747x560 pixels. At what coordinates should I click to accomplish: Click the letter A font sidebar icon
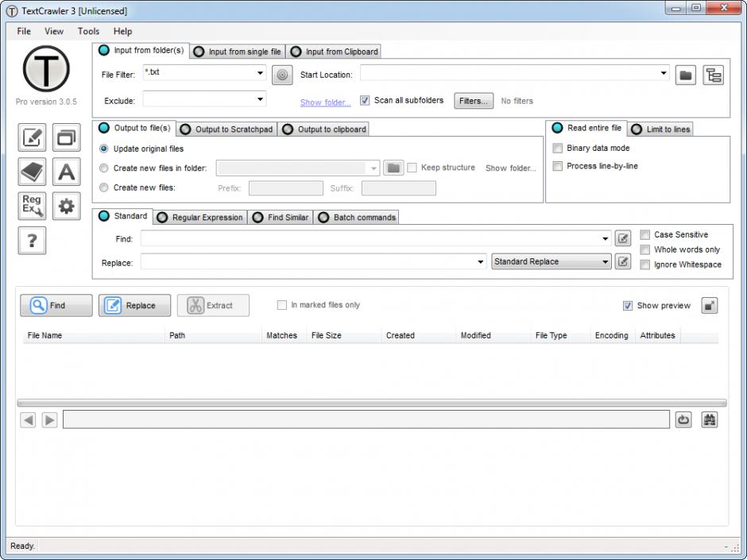pos(66,172)
